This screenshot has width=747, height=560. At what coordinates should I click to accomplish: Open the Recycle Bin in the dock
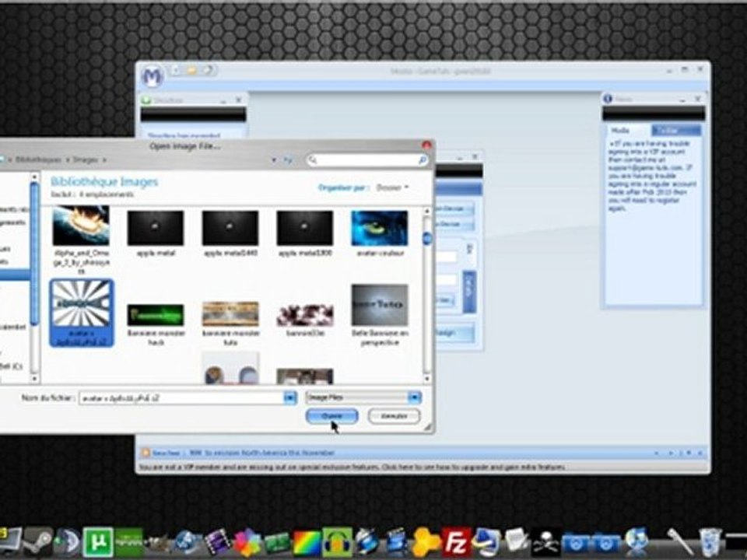click(710, 542)
